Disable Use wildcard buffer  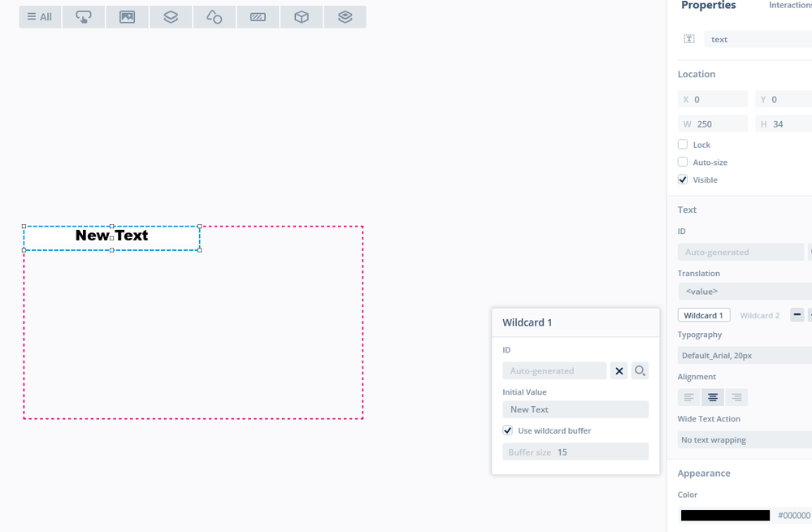point(507,430)
